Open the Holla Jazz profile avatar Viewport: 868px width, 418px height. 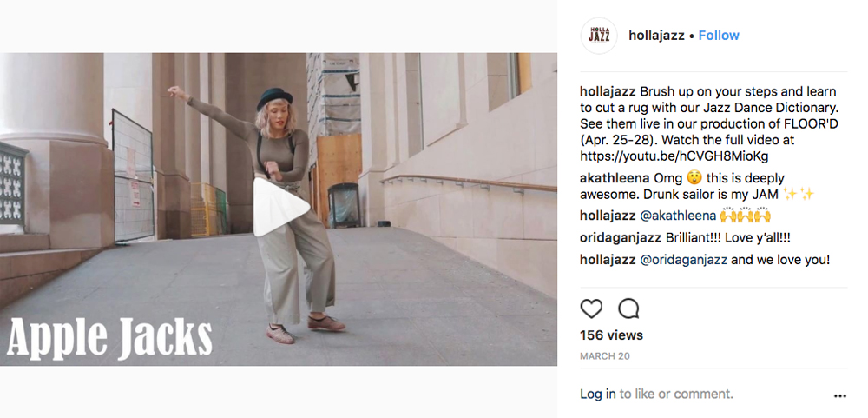[x=598, y=36]
